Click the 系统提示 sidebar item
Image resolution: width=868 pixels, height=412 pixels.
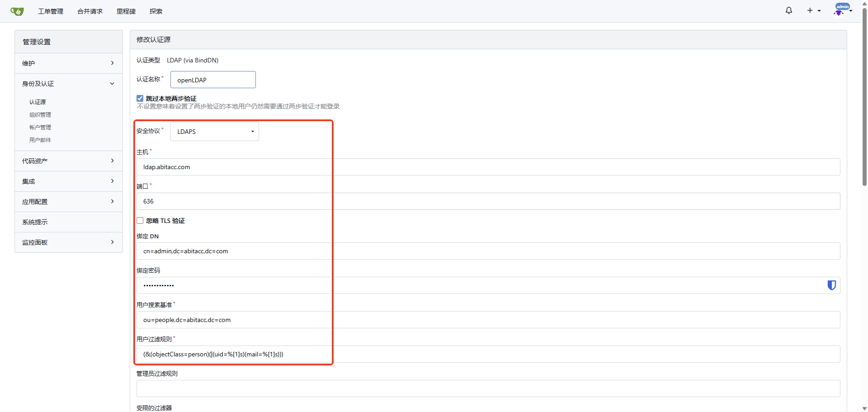[x=35, y=222]
